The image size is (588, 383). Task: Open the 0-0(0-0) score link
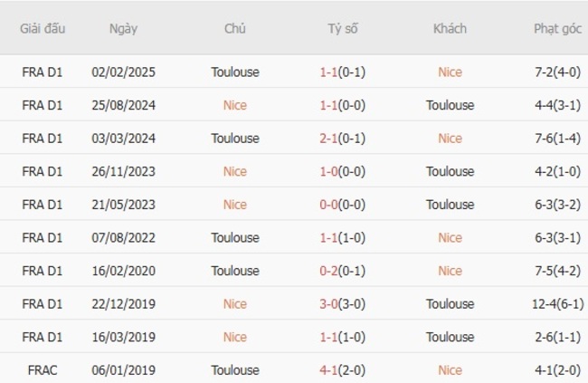tap(343, 205)
